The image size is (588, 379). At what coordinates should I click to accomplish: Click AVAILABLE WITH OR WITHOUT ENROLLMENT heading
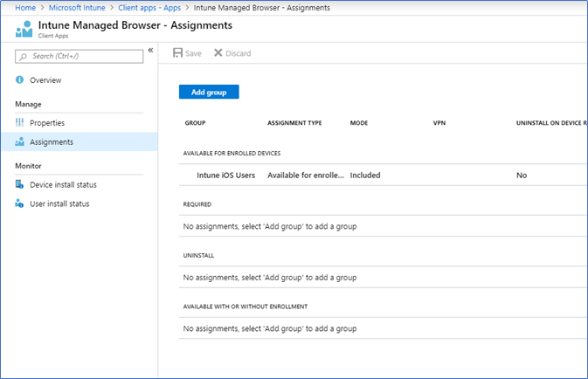(x=246, y=307)
